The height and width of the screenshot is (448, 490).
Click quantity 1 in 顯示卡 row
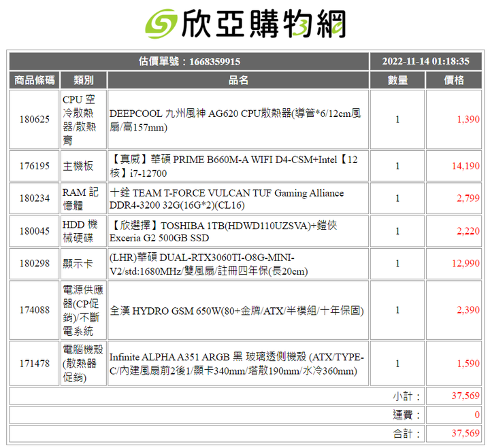pyautogui.click(x=397, y=263)
